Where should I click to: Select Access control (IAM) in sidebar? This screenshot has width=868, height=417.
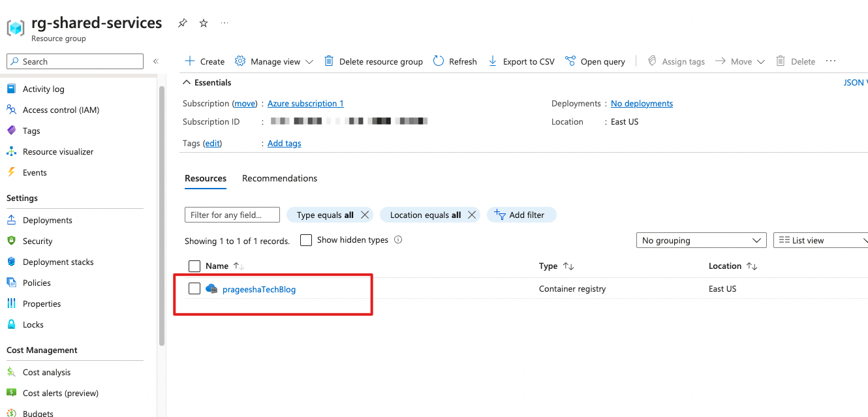pyautogui.click(x=62, y=109)
